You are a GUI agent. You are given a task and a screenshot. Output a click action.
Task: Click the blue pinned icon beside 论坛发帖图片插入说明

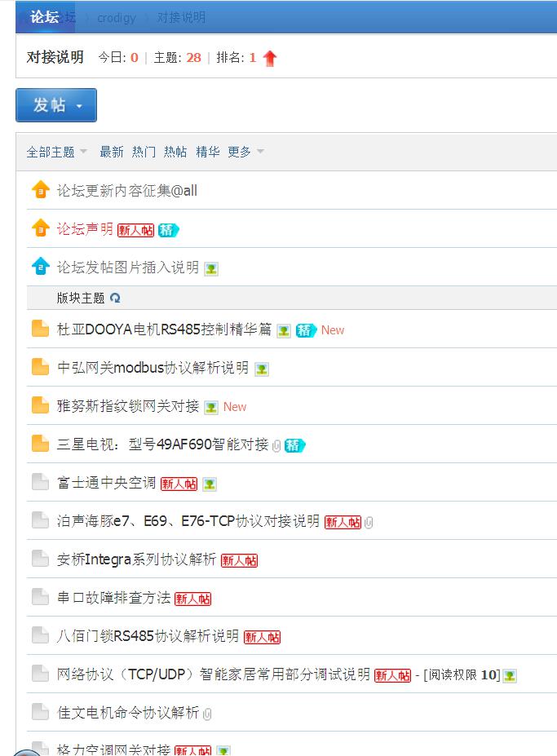coord(40,267)
